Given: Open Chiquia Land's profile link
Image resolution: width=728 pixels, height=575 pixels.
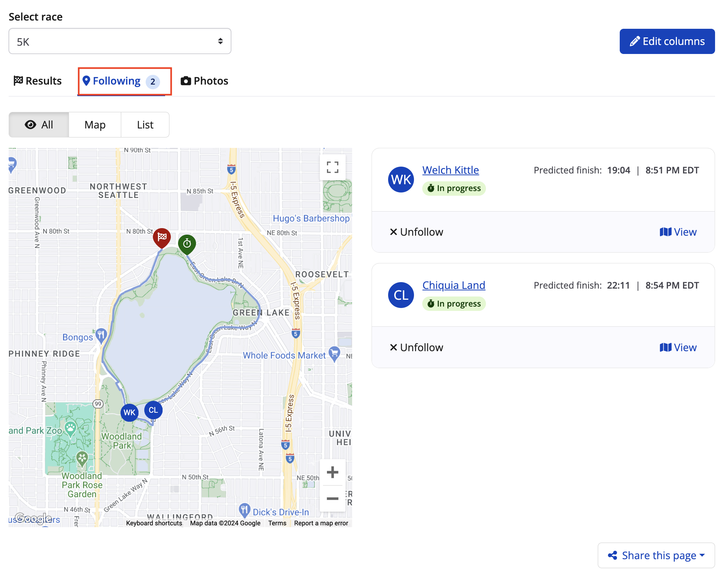Looking at the screenshot, I should pos(454,285).
